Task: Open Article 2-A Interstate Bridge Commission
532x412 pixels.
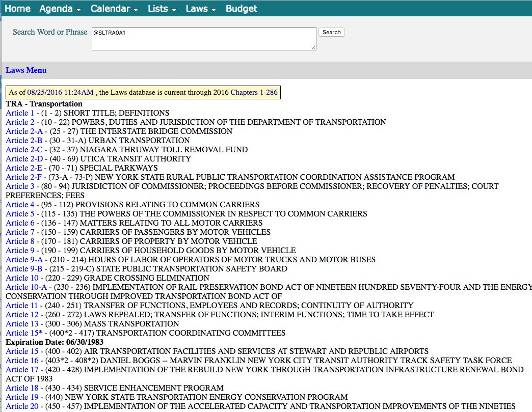Action: [x=24, y=131]
